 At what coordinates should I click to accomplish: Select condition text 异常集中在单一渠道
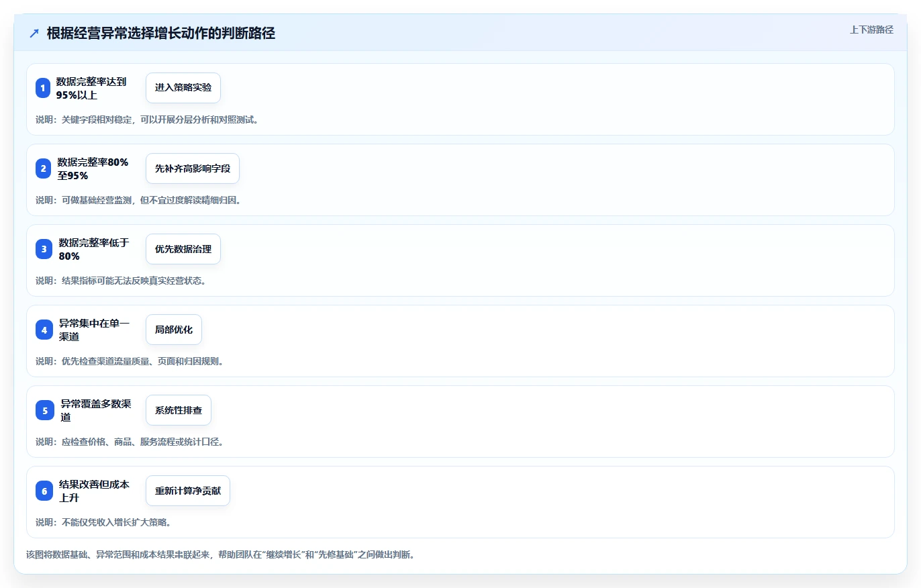coord(94,330)
